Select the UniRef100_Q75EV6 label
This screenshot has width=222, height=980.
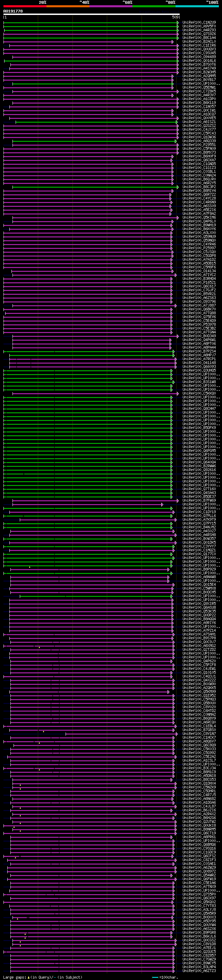click(x=199, y=317)
